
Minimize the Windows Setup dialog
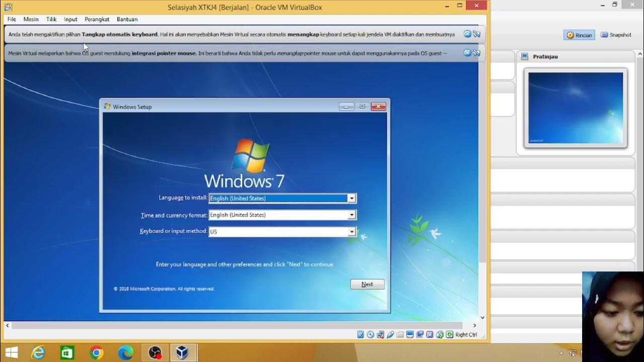point(346,107)
